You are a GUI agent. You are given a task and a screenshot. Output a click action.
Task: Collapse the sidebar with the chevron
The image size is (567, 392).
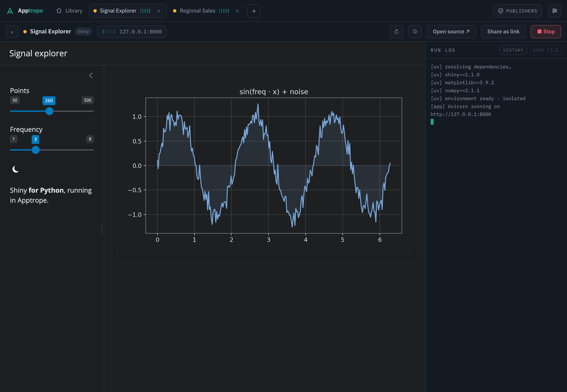pos(91,75)
